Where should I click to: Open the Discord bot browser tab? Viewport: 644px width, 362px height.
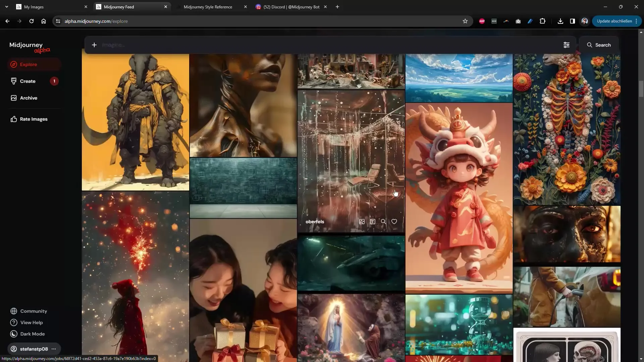point(291,7)
